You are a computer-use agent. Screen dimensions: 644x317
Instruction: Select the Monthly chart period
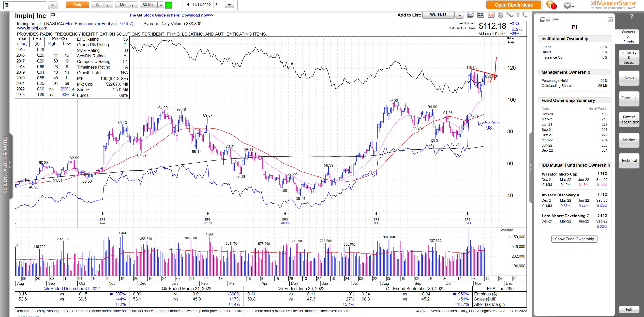click(x=126, y=5)
